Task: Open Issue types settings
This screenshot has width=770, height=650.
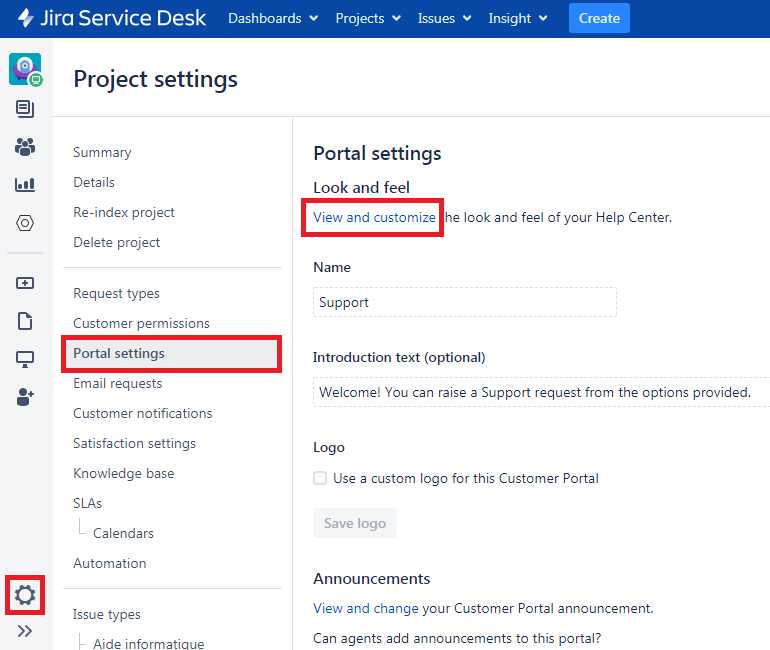Action: pyautogui.click(x=107, y=614)
